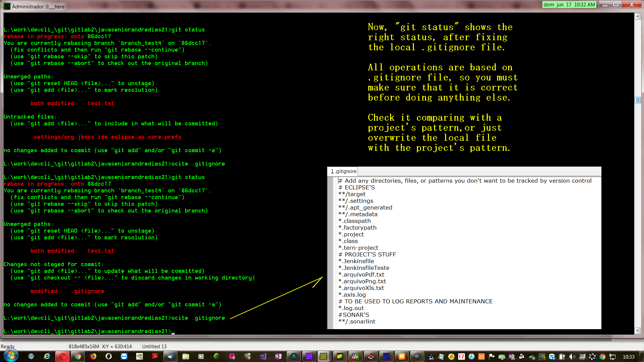Maximize the Administrador console window
The width and height of the screenshot is (644, 362).
click(x=616, y=4)
